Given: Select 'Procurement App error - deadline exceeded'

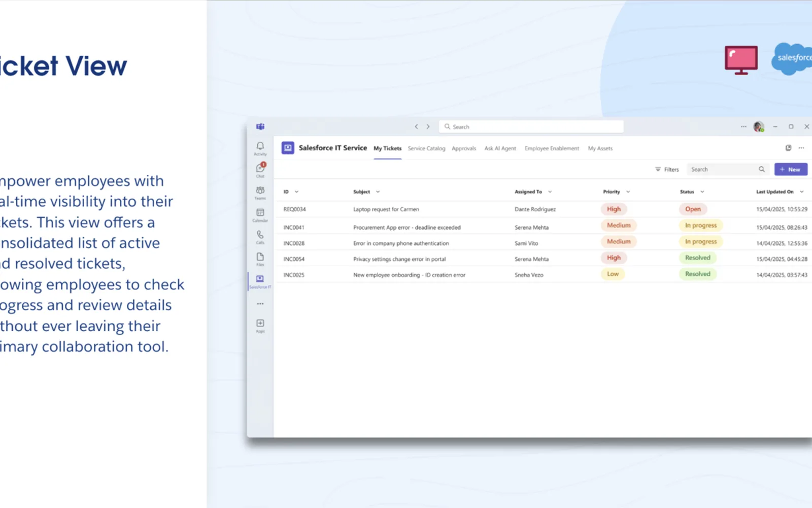Looking at the screenshot, I should point(407,228).
